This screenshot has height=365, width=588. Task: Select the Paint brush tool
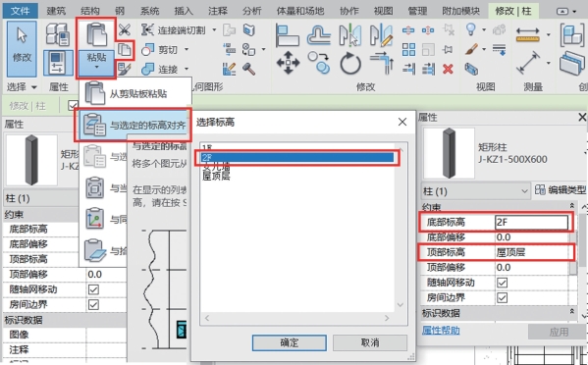tap(471, 49)
